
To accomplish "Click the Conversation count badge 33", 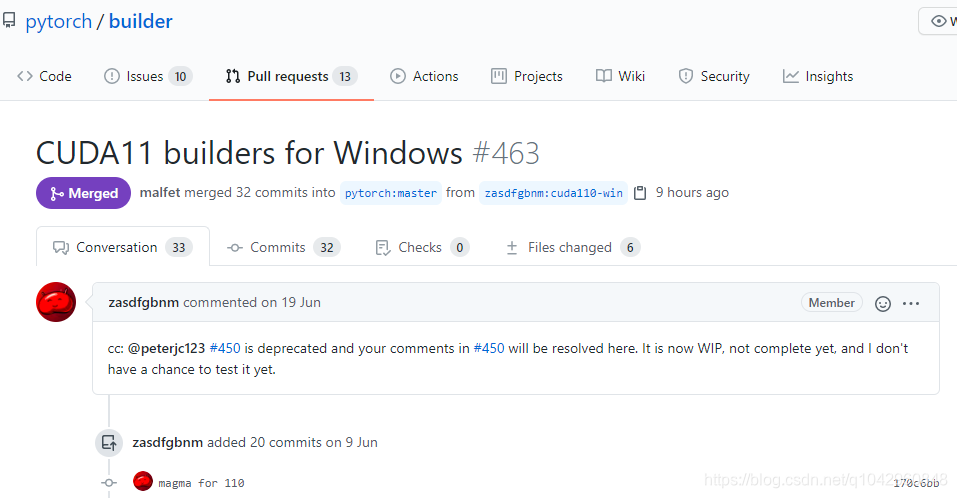I will [x=179, y=247].
